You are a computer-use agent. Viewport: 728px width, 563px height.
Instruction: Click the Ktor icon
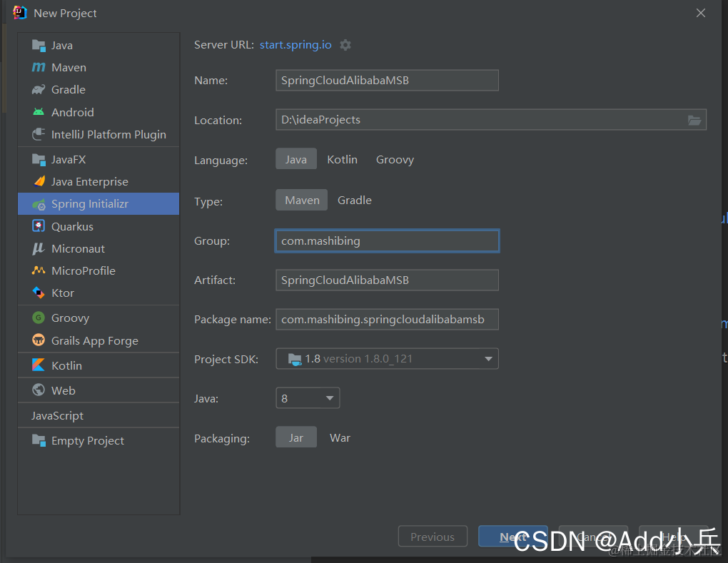(x=39, y=293)
